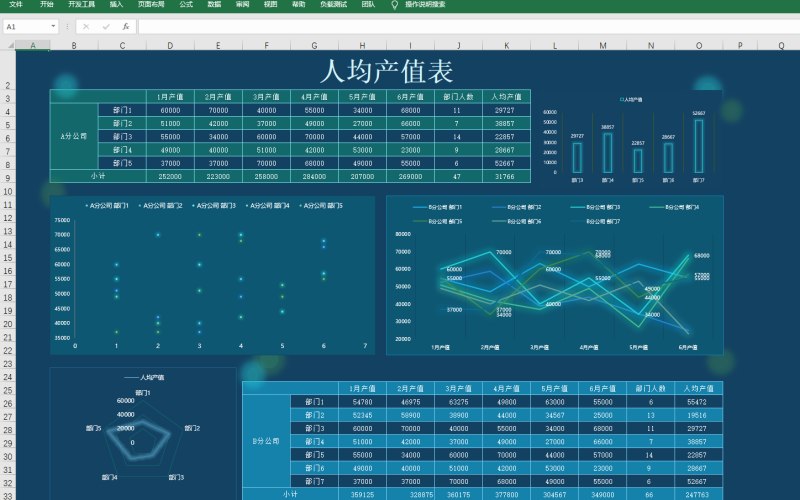Click the 6月产值 axis label in line chart
The image size is (800, 500).
point(688,347)
